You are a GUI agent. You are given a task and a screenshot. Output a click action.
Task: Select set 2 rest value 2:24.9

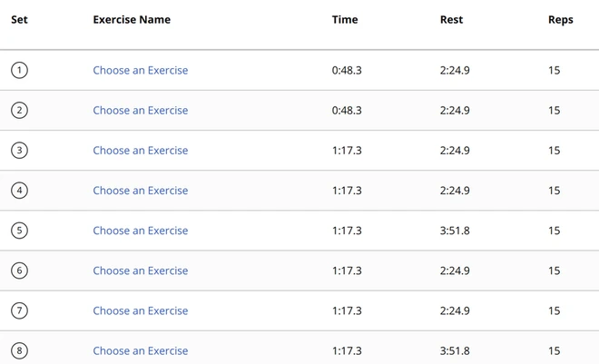click(455, 111)
